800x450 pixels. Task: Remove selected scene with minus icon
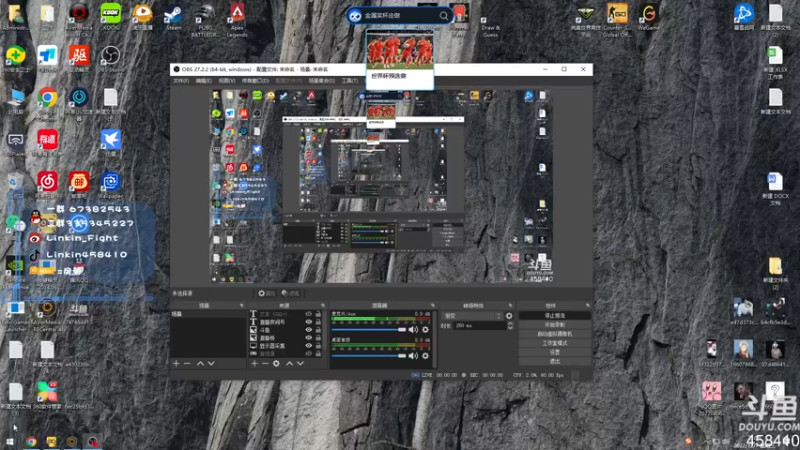point(187,363)
